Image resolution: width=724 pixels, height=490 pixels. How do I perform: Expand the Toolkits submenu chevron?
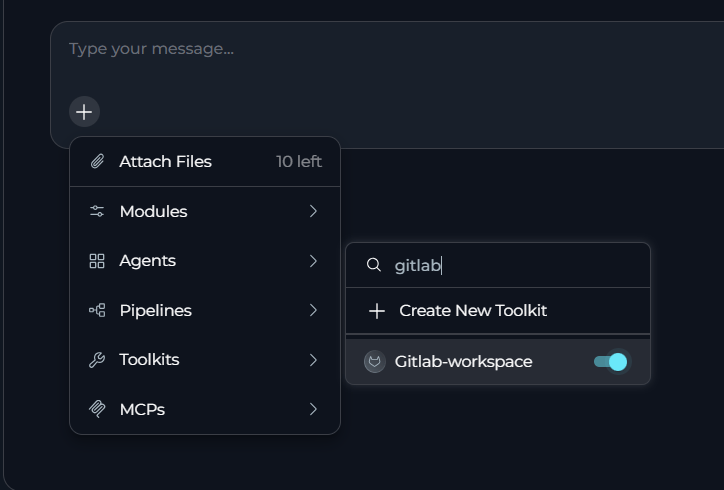click(313, 360)
